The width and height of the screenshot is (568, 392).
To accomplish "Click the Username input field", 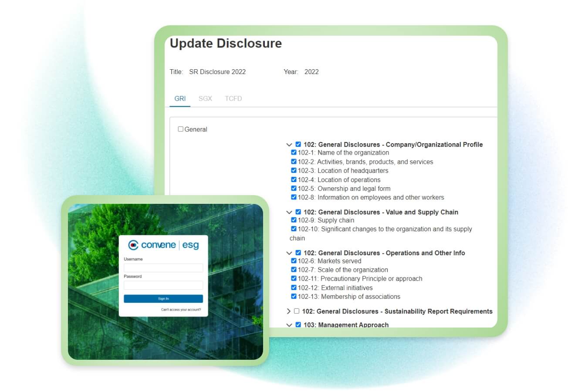I will coord(163,268).
